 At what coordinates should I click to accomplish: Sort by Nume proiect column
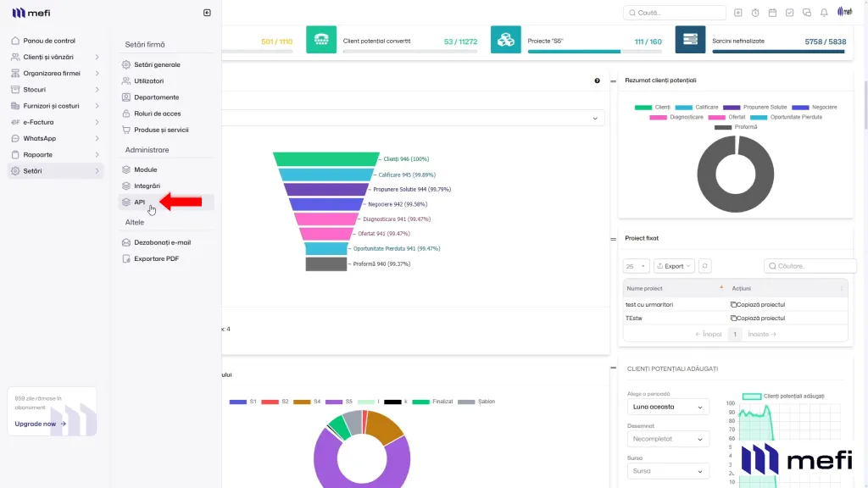674,288
